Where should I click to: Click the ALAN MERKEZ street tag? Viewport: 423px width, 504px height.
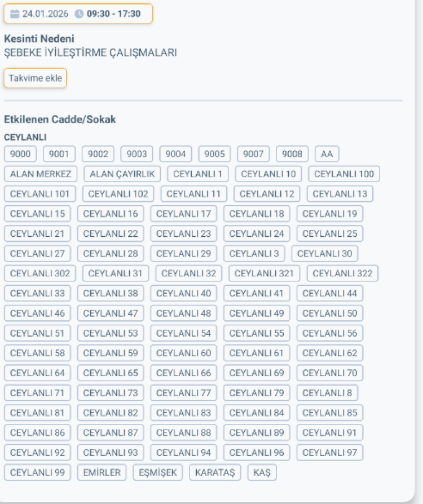click(x=41, y=174)
